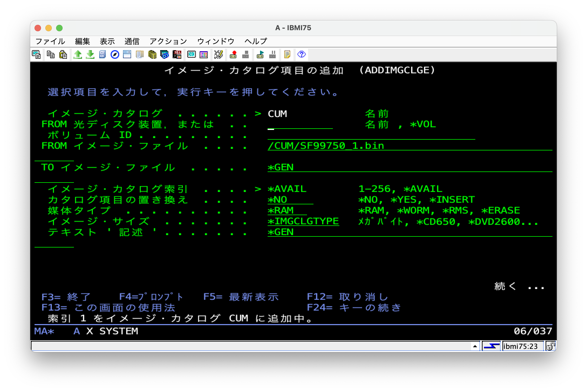Click the blue compass icon
Viewport: 587px width, 392px height.
[x=115, y=55]
